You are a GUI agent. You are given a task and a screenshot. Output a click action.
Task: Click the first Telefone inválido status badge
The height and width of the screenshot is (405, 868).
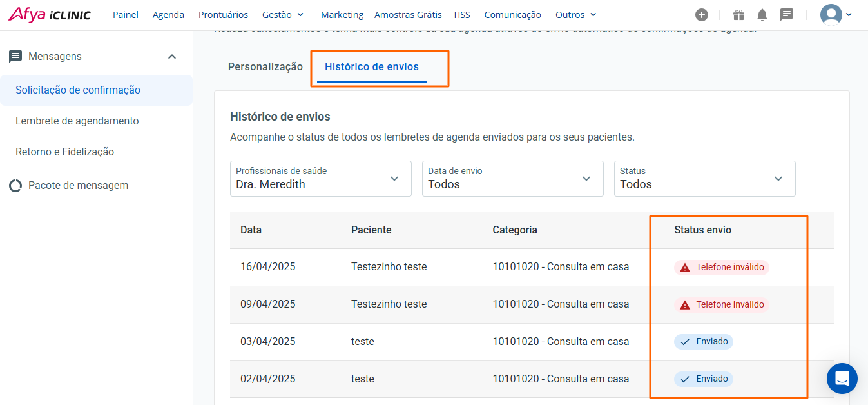(x=722, y=267)
